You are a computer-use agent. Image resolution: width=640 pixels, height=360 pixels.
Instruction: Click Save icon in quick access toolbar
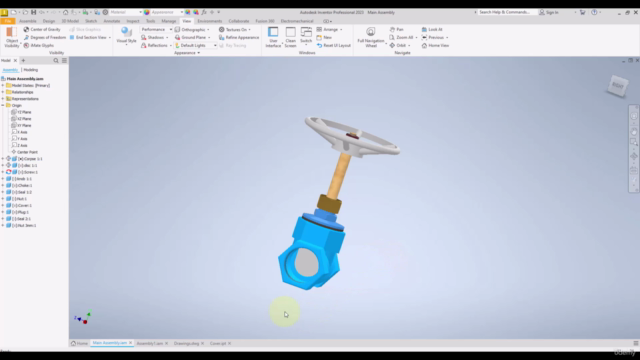(33, 12)
